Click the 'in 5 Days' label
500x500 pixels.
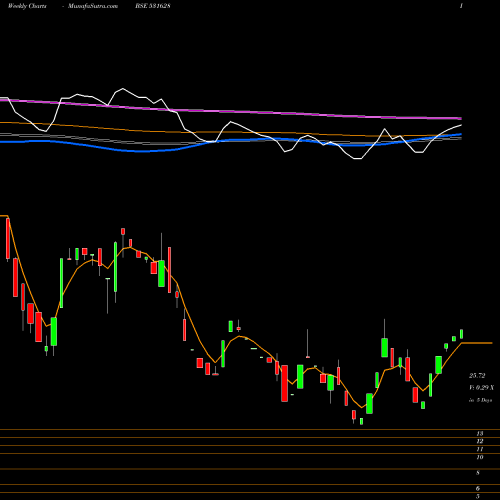[481, 400]
